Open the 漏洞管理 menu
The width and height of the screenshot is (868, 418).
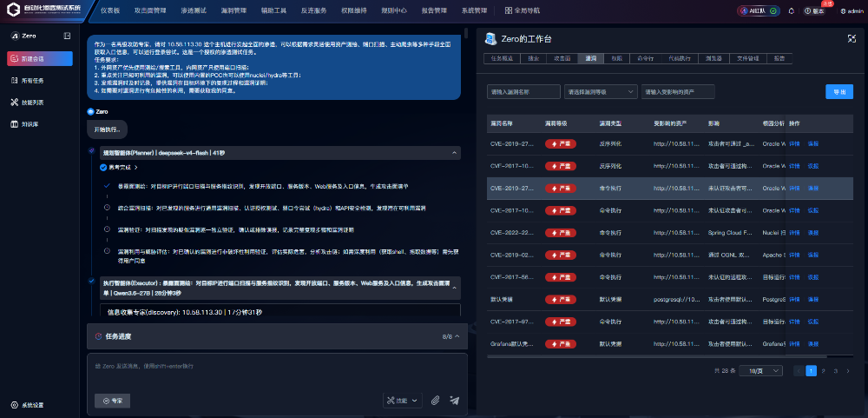tap(233, 10)
